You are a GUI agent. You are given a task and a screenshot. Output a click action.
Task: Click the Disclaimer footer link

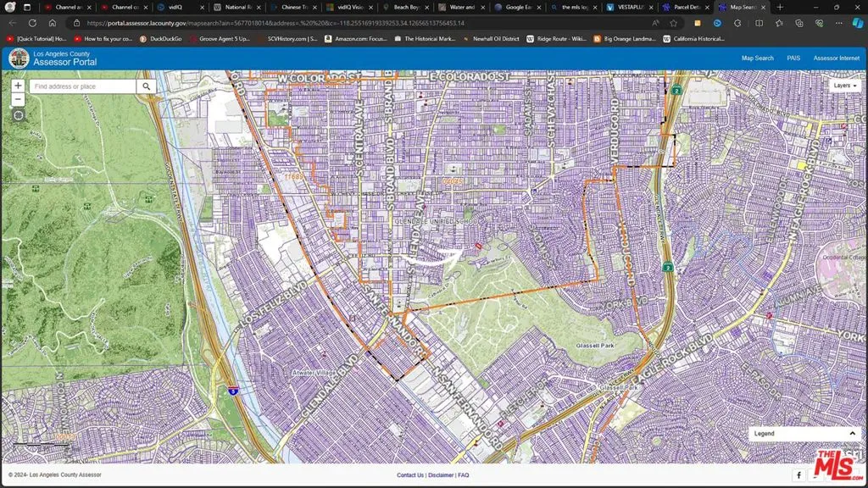[440, 475]
